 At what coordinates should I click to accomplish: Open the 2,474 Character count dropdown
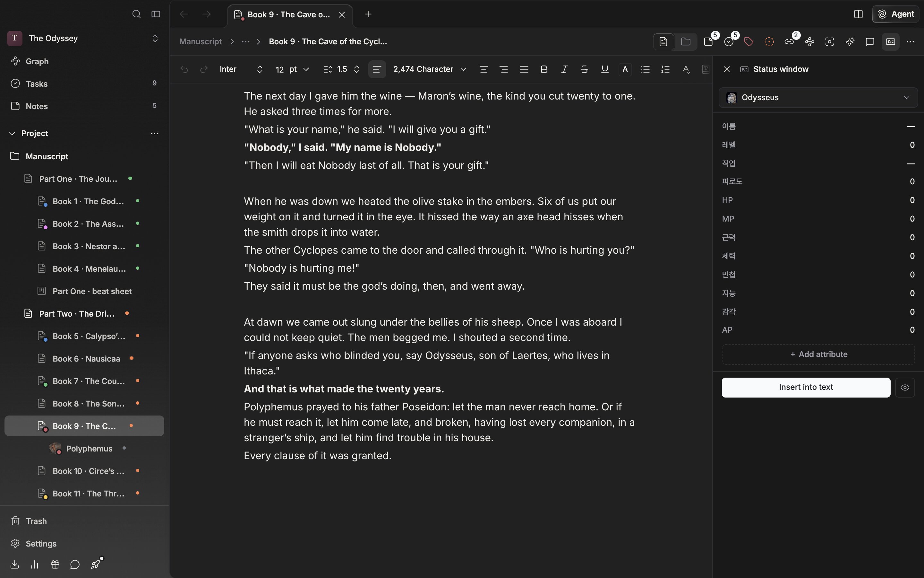click(430, 69)
